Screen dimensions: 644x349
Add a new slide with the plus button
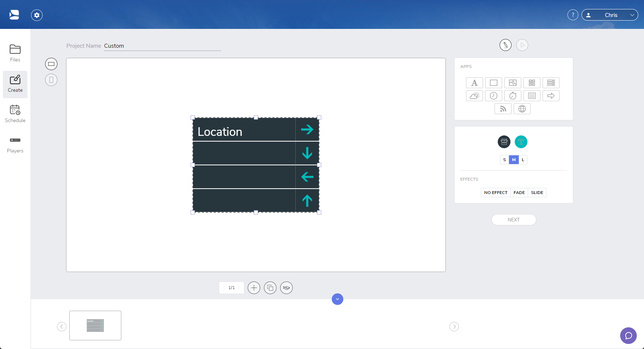point(254,288)
